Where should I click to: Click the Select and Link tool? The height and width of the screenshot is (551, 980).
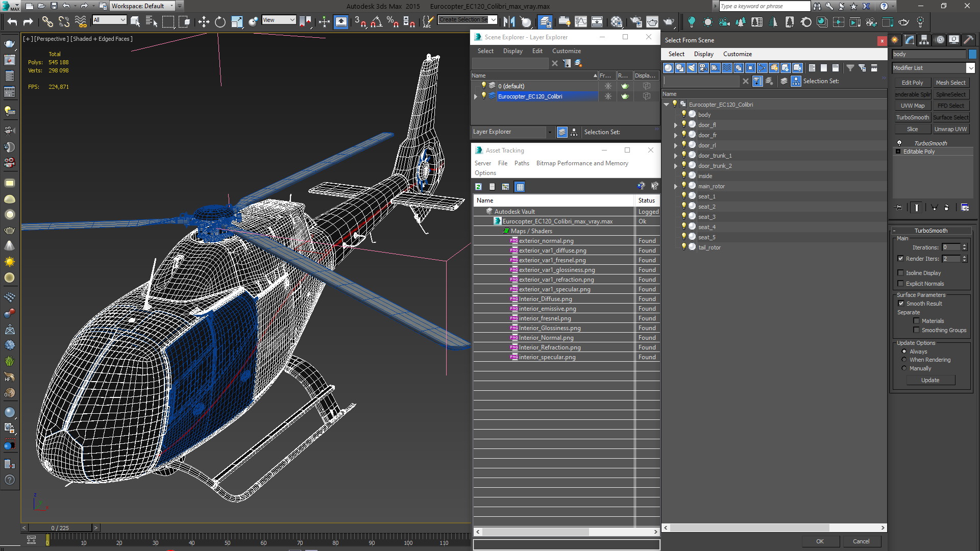tap(47, 21)
